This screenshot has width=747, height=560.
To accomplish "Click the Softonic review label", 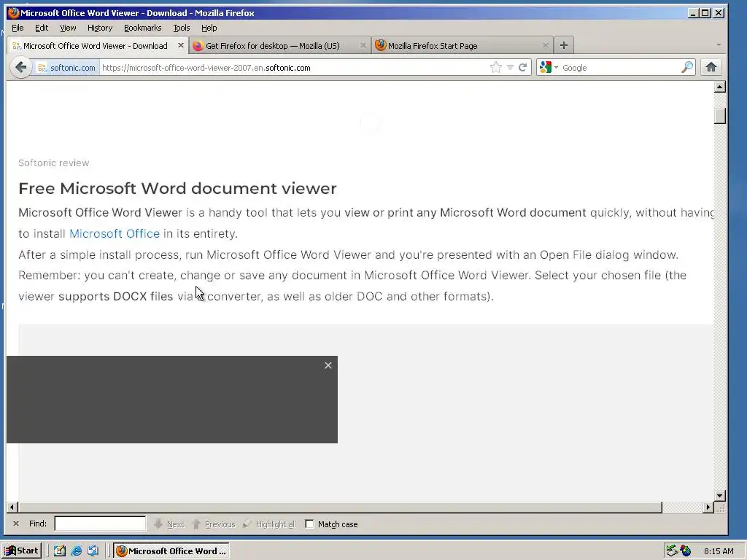I will [53, 163].
